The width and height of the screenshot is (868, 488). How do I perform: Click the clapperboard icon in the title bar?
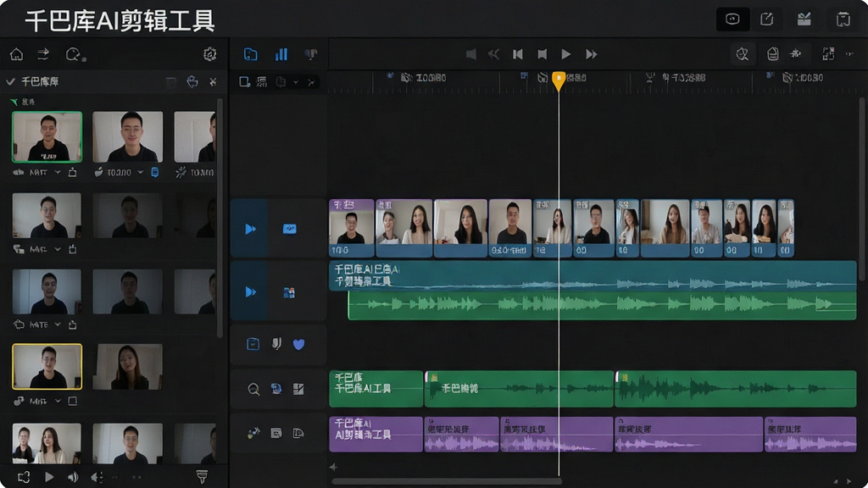(804, 19)
